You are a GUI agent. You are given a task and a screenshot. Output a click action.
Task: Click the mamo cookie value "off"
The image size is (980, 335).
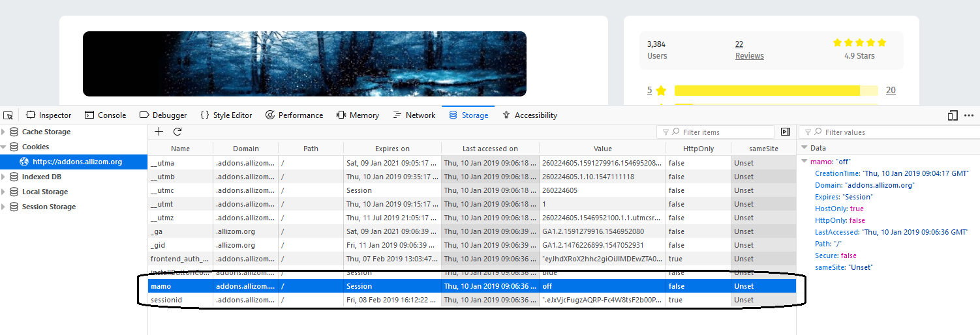tap(547, 286)
